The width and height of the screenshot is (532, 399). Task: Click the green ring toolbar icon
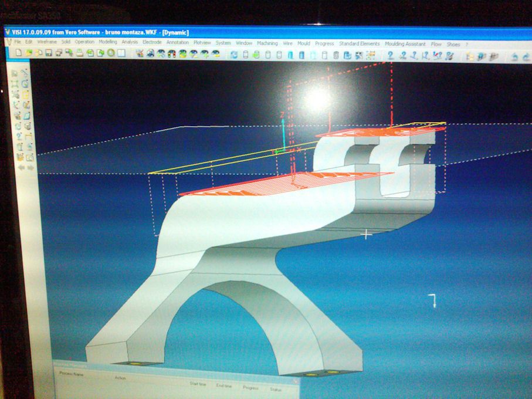click(x=111, y=53)
